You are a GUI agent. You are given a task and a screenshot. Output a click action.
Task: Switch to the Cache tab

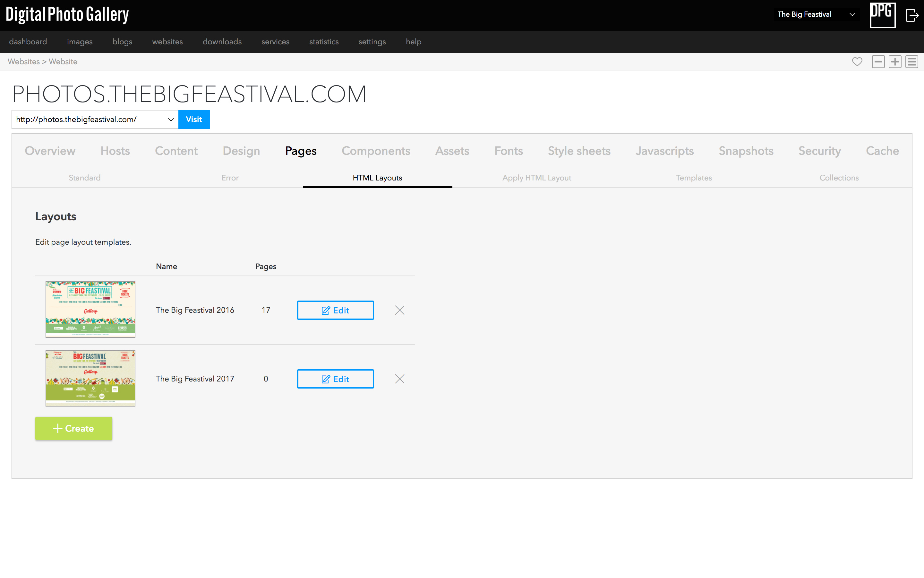[882, 151]
